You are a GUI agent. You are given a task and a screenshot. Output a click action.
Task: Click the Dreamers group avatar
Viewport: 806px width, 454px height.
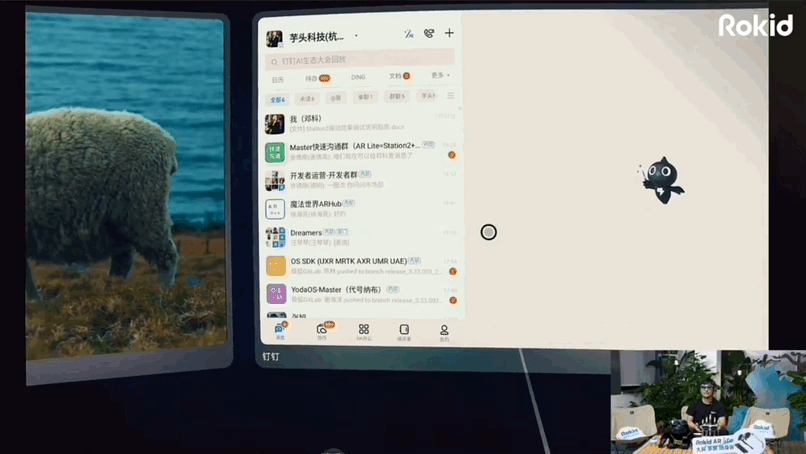(276, 238)
